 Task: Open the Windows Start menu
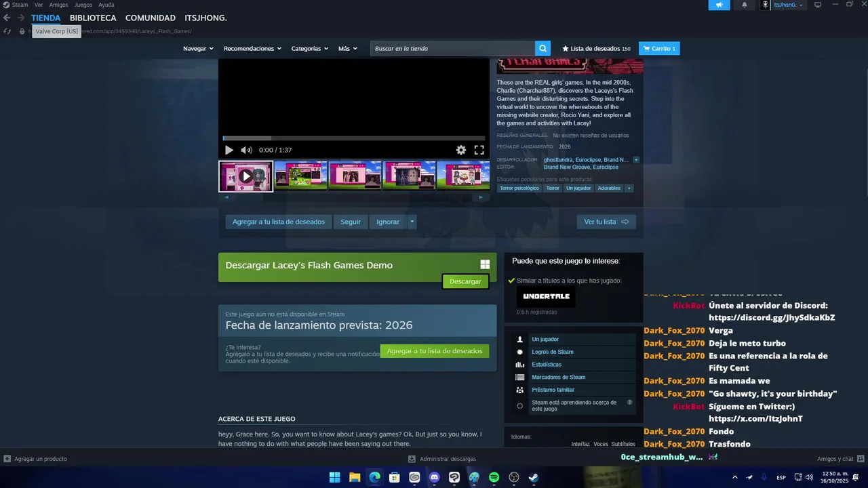coord(335,477)
